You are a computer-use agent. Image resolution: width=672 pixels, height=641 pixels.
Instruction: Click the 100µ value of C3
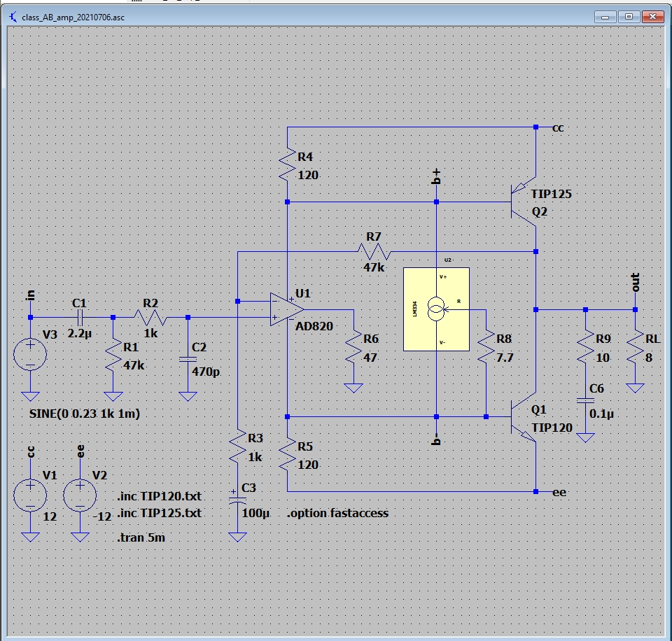click(x=255, y=512)
